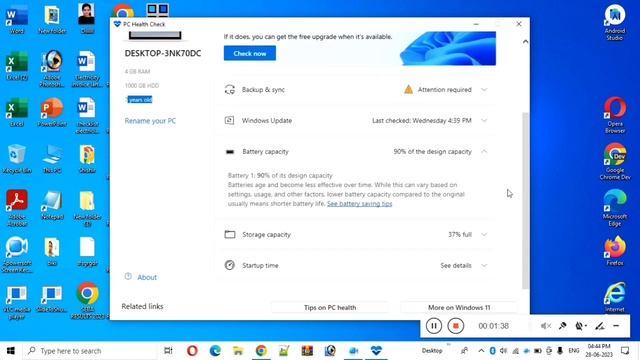Screen dimensions: 640x360
Task: Click the scroll up arrow in PC Health Check
Action: pyautogui.click(x=525, y=42)
